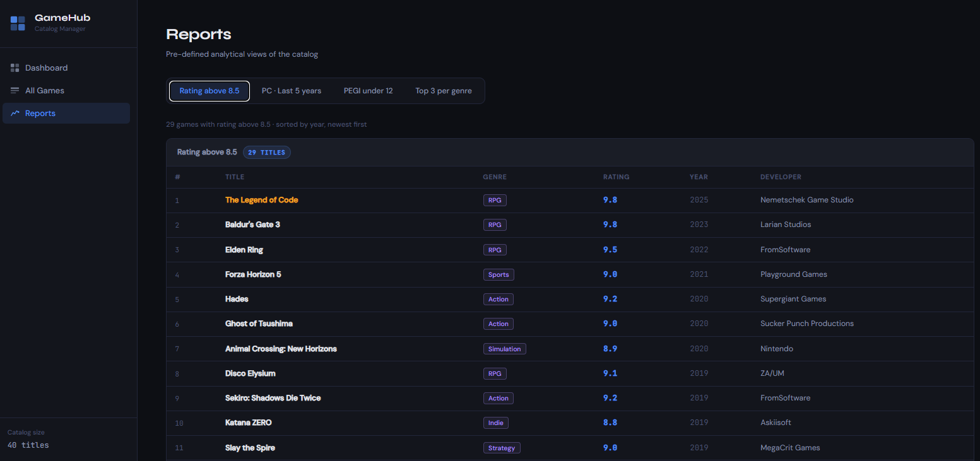Click the Hades game title

[x=237, y=299]
